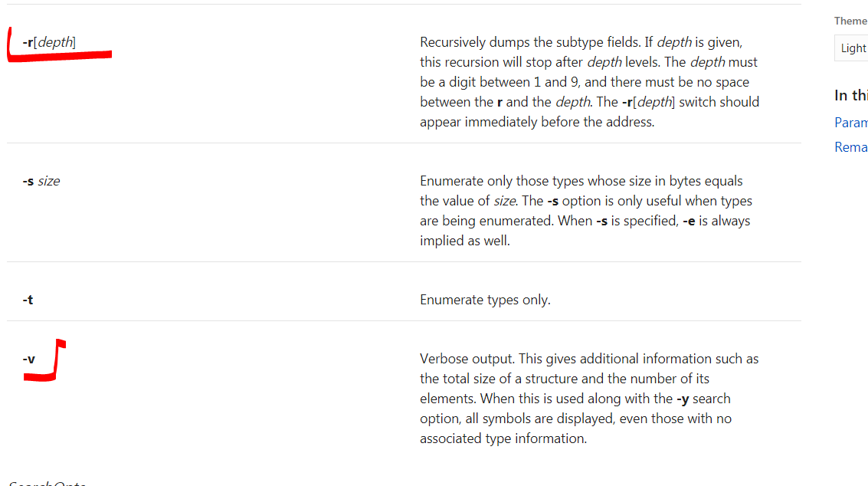Click the 'In this article' heading
This screenshot has height=486, width=868.
[850, 96]
